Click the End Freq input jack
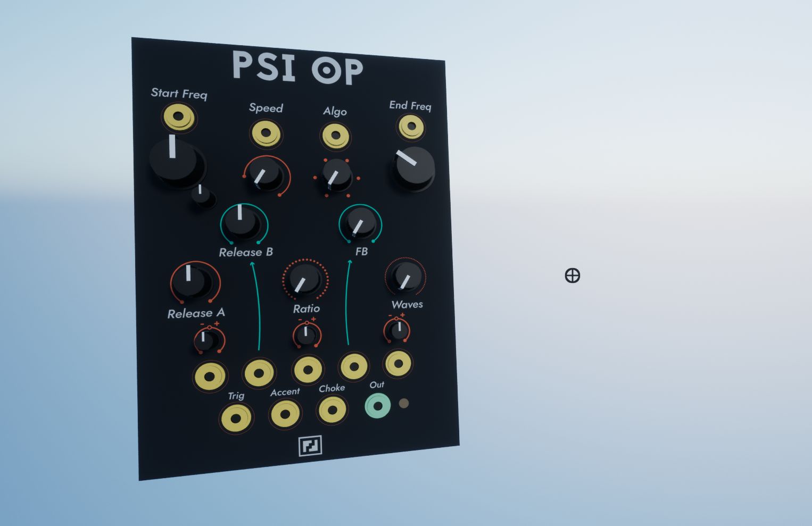Image resolution: width=812 pixels, height=526 pixels. tap(411, 127)
